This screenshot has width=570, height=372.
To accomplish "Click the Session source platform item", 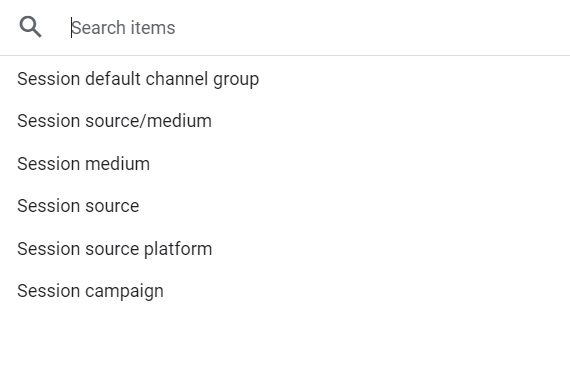I will click(x=285, y=249).
